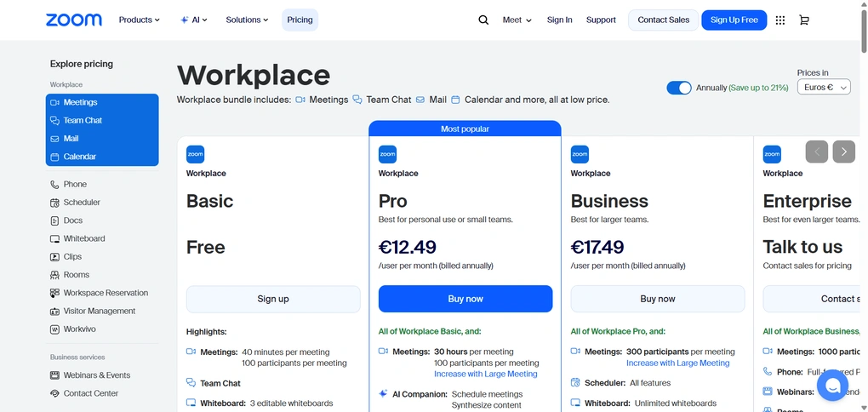Open Webinars & Events in sidebar

pyautogui.click(x=89, y=375)
